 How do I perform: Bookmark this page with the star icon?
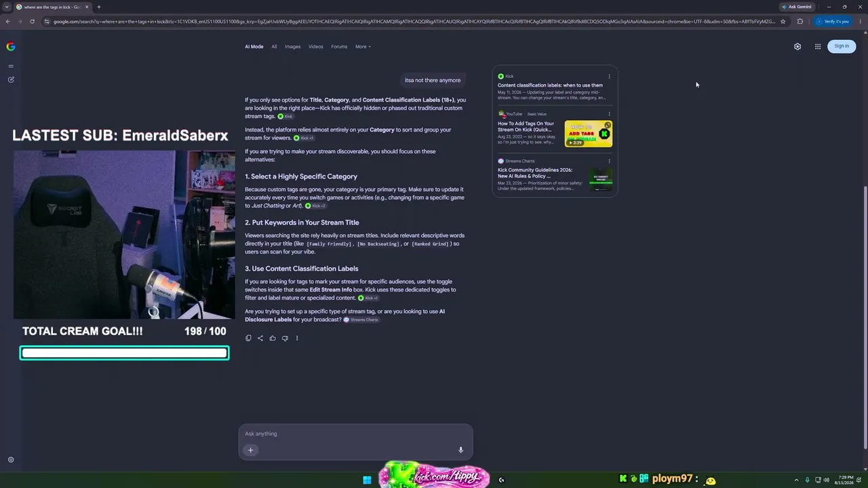(x=783, y=21)
